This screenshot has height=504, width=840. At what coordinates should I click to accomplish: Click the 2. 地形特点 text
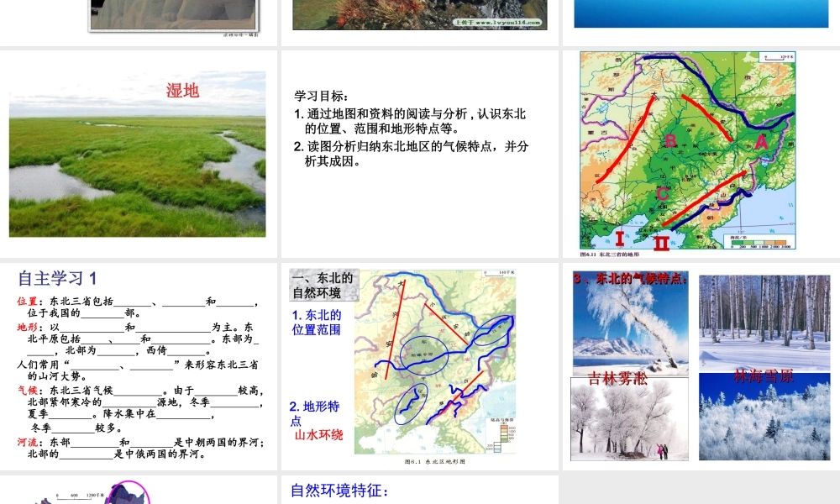315,413
